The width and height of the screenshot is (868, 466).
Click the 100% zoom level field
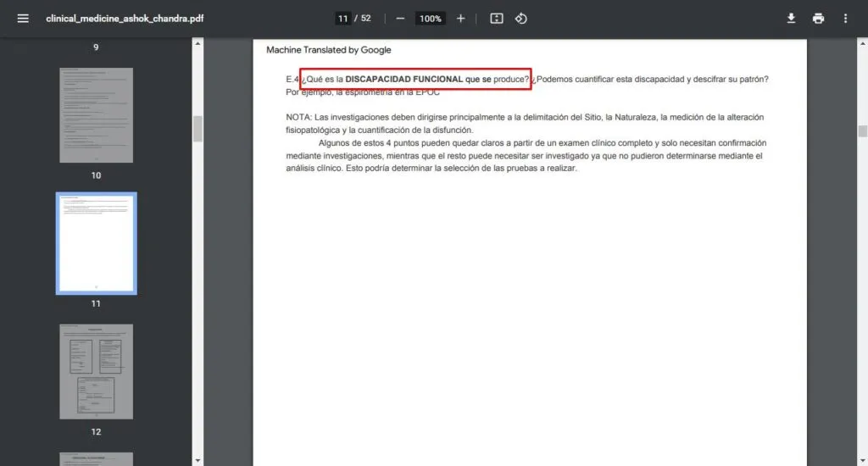(431, 19)
